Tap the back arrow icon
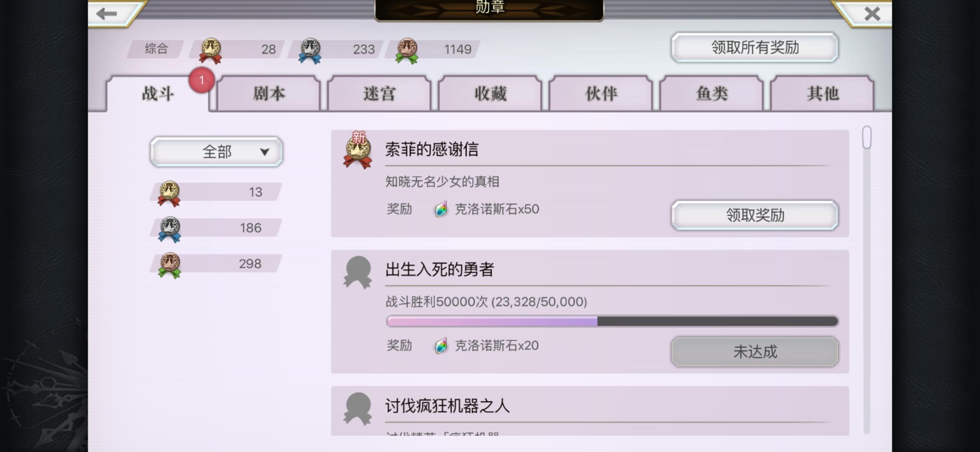 (106, 14)
